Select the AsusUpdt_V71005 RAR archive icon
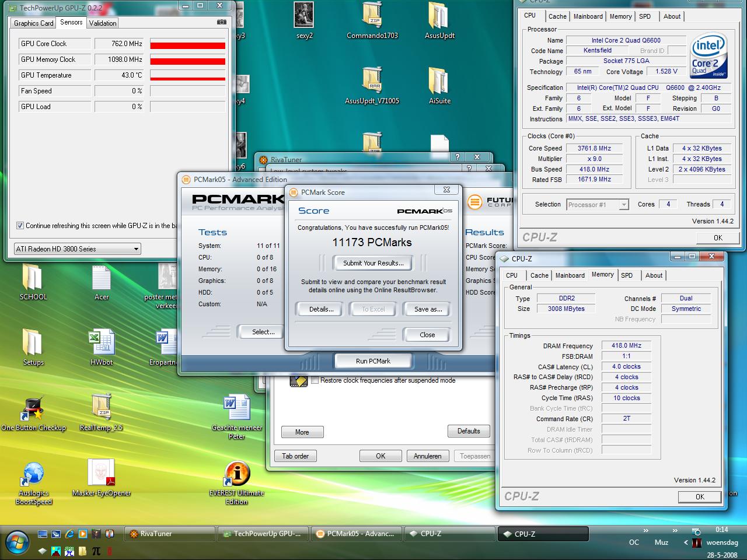 click(x=372, y=86)
